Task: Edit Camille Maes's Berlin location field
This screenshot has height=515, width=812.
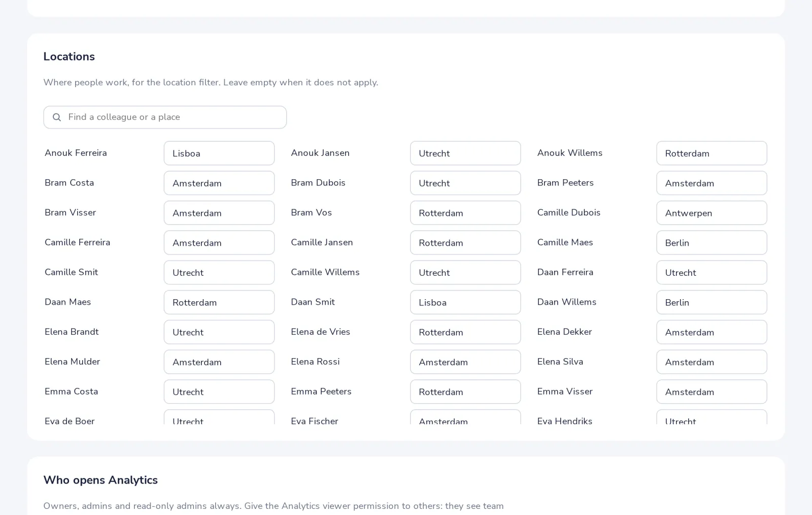Action: (712, 243)
